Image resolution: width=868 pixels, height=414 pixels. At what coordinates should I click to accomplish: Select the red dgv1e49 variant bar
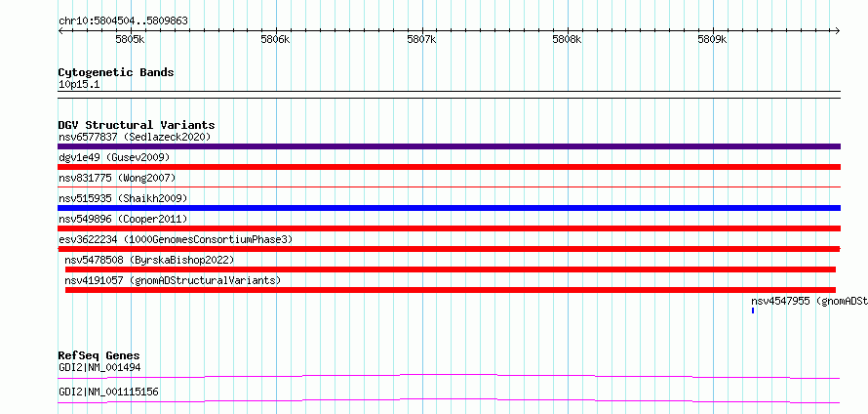click(x=449, y=167)
